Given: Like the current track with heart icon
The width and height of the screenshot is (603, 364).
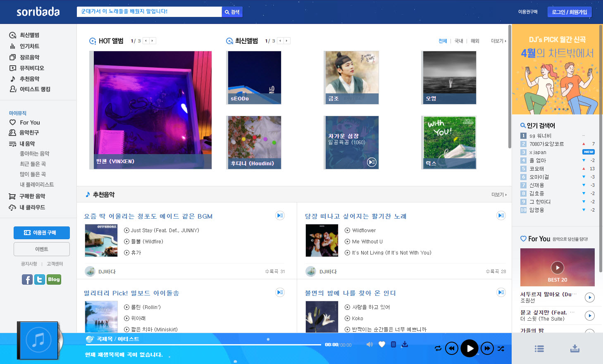Looking at the screenshot, I should click(382, 344).
